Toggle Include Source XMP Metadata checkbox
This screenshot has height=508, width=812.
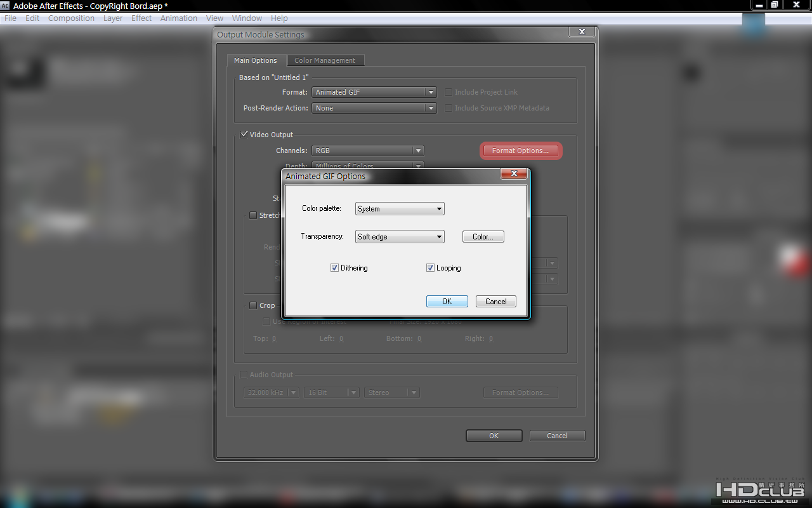[x=449, y=108]
